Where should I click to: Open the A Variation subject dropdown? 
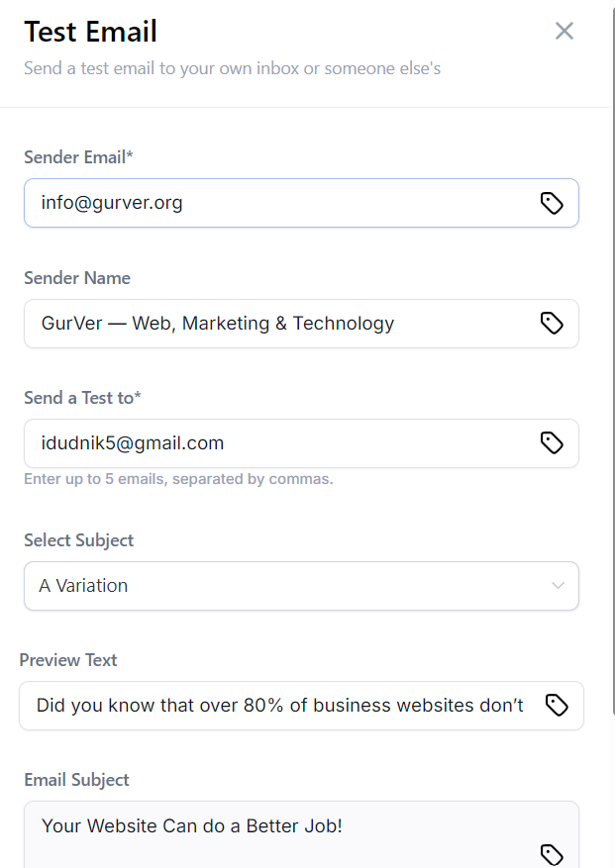pyautogui.click(x=287, y=586)
